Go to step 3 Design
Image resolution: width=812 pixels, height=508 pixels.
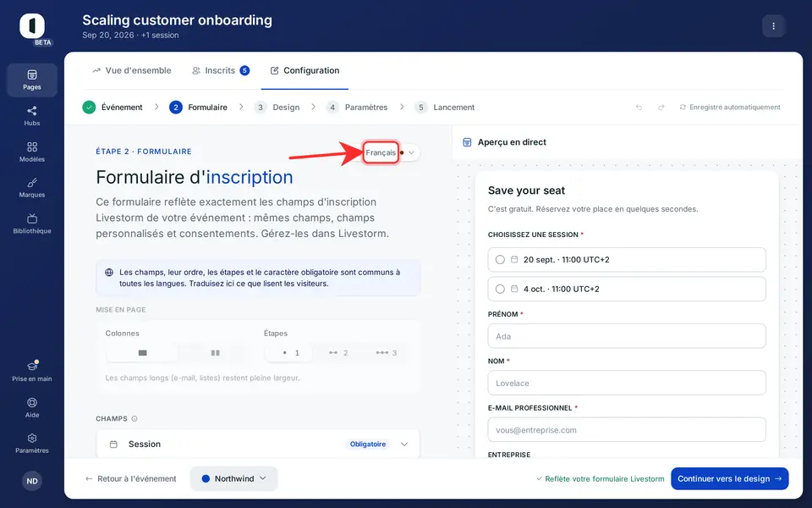click(277, 108)
